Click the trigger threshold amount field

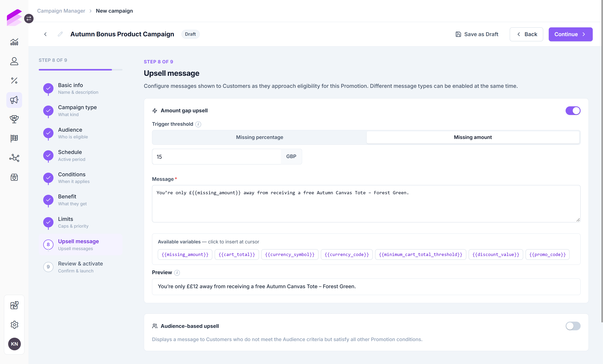[217, 157]
